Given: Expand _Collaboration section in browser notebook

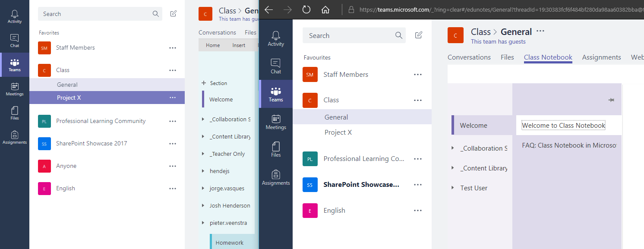Looking at the screenshot, I should coord(453,148).
